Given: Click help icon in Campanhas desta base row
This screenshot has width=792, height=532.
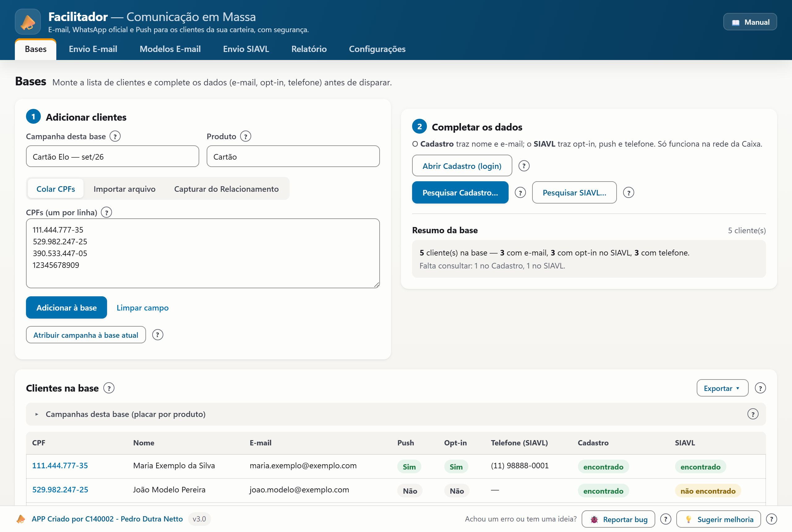Looking at the screenshot, I should [x=753, y=414].
